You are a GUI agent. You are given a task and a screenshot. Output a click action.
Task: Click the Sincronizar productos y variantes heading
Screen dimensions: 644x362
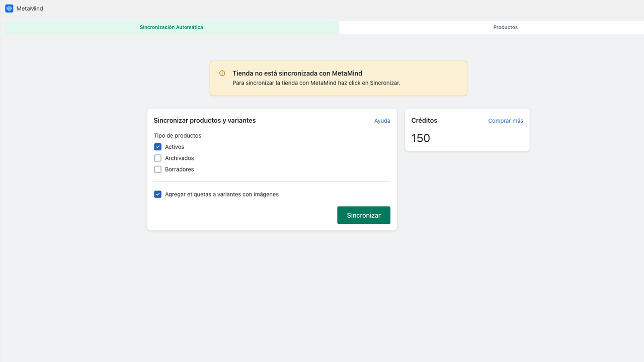coord(205,121)
